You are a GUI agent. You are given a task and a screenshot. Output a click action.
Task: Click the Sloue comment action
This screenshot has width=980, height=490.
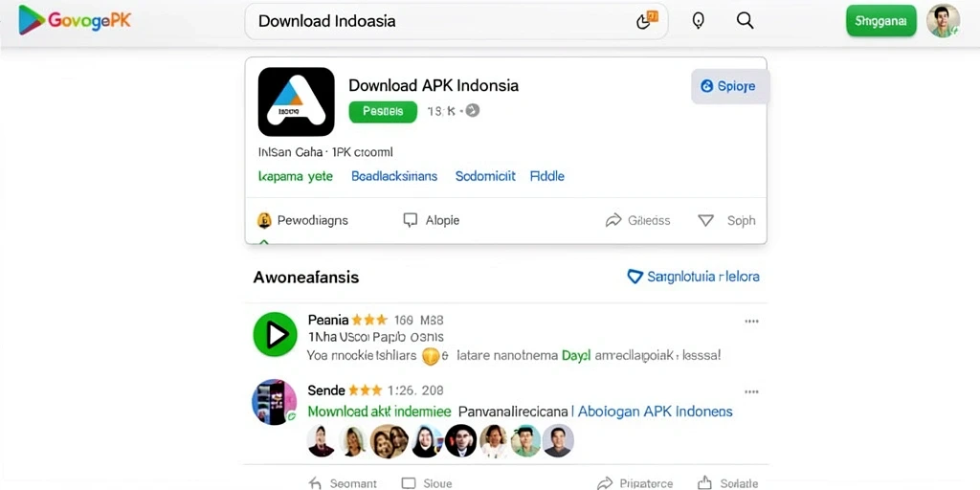pyautogui.click(x=426, y=483)
